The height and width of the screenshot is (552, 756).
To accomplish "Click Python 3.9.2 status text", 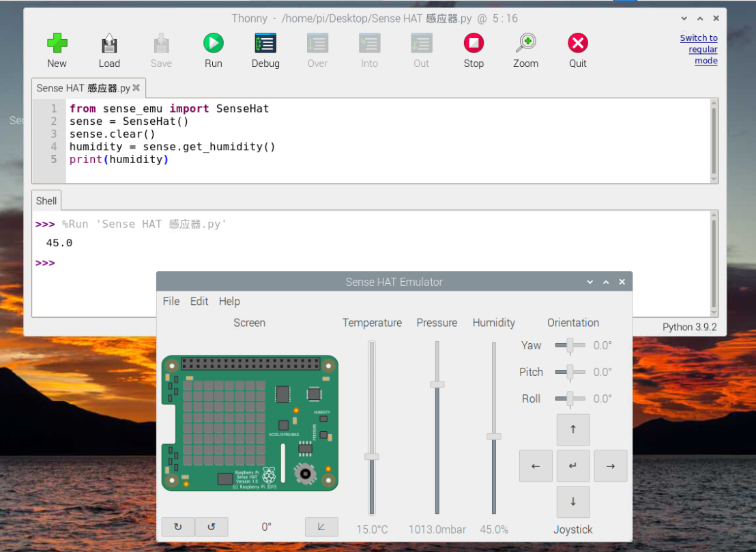I will pos(689,327).
